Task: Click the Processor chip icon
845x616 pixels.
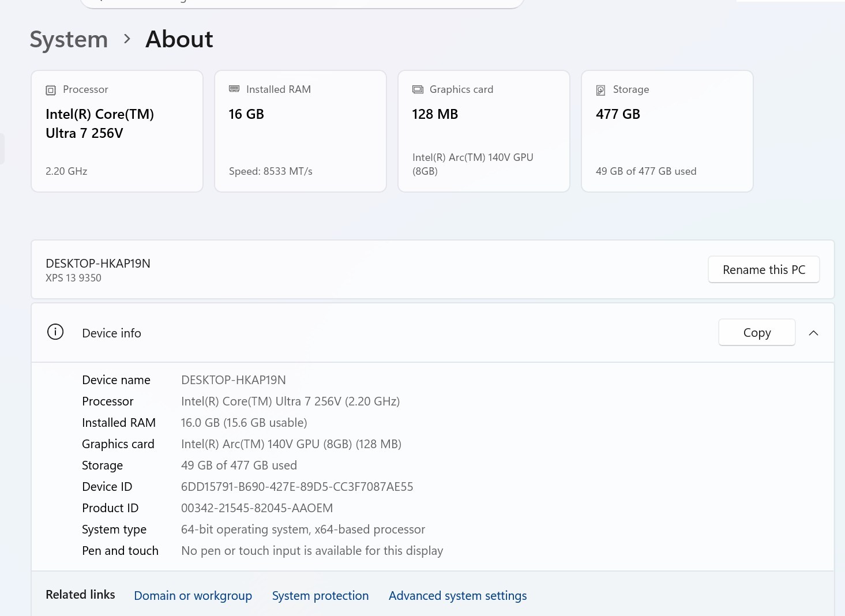Action: (x=51, y=90)
